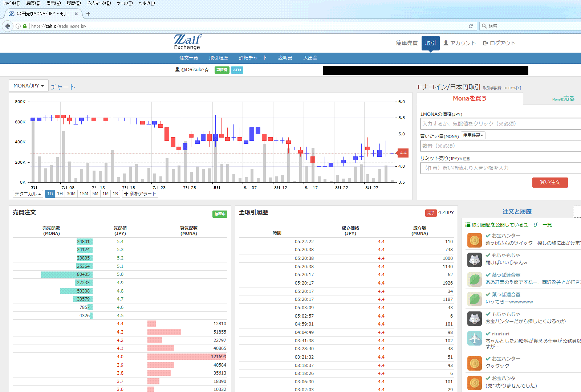Select the 5M chart interval
Image resolution: width=581 pixels, height=392 pixels.
[x=95, y=194]
